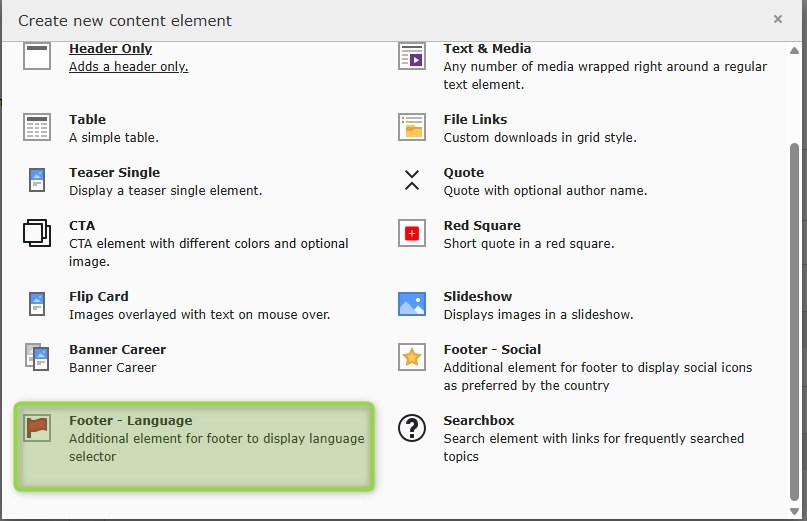Select the Searchbox title text

479,420
